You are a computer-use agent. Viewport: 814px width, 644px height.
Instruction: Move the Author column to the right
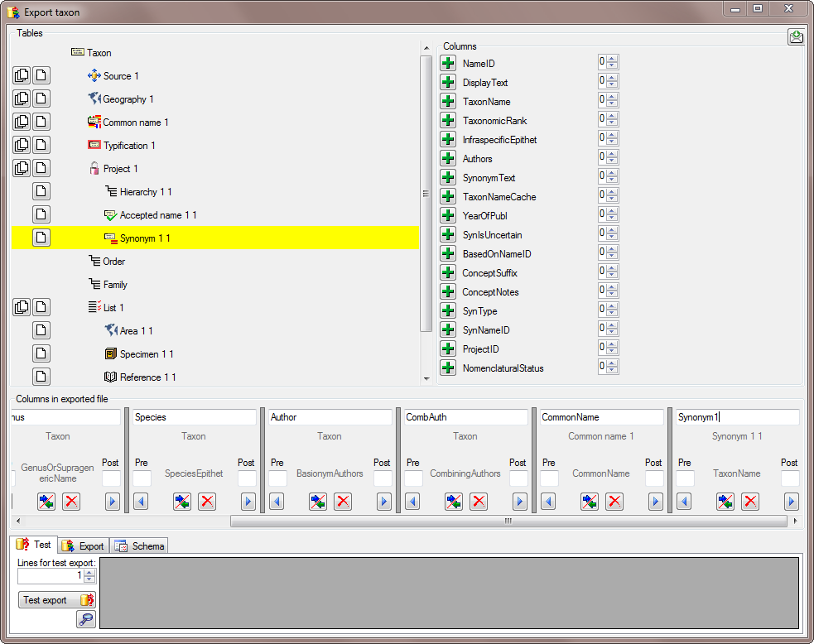tap(384, 501)
